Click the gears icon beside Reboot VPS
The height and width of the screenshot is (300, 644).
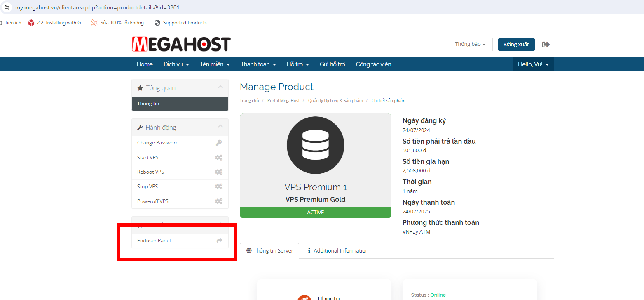point(219,172)
